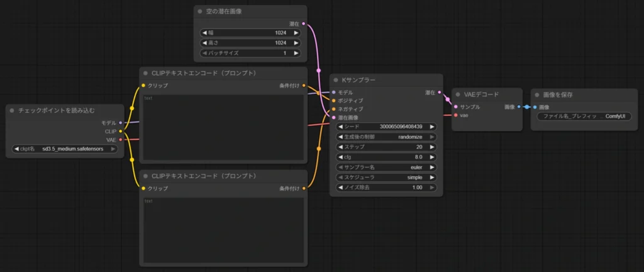Click the 画像 input socket on 画像を保存
The width and height of the screenshot is (644, 272).
click(x=535, y=107)
